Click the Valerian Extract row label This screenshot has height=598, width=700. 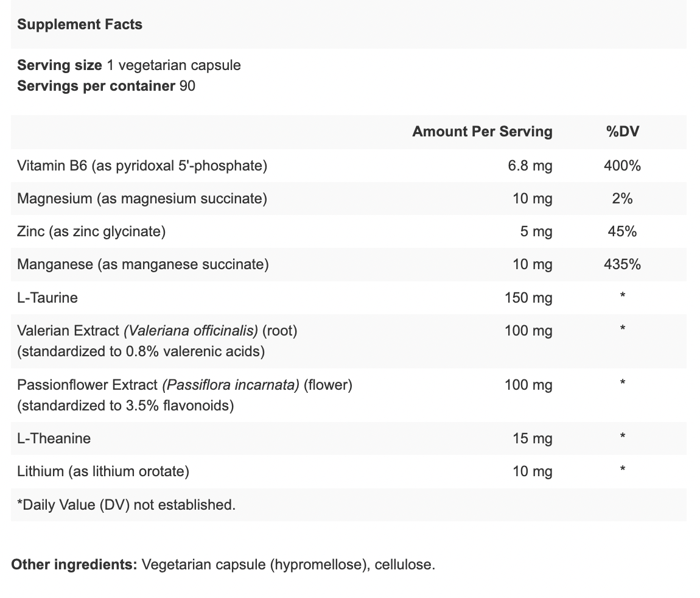coord(157,341)
